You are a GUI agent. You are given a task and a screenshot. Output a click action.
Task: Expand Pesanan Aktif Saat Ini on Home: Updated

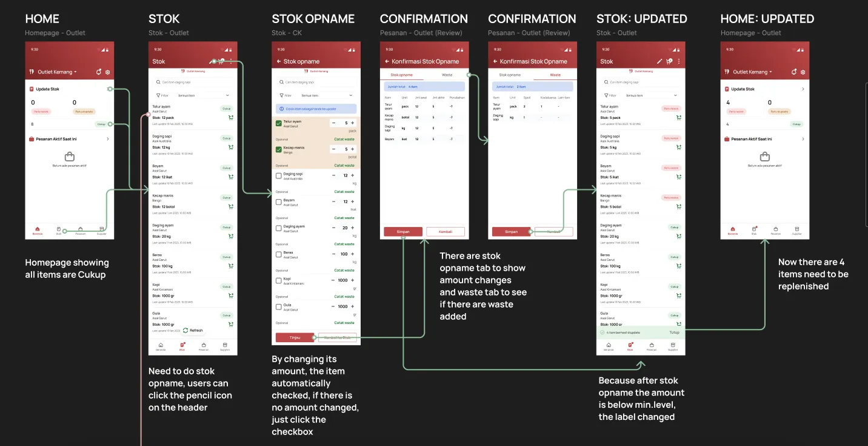point(803,139)
